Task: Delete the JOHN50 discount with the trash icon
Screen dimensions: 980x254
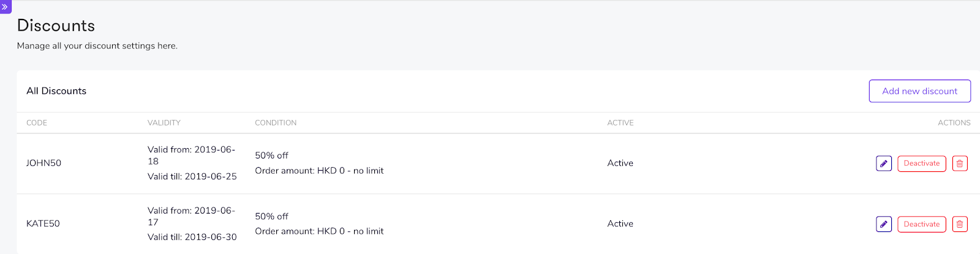Action: pos(960,163)
